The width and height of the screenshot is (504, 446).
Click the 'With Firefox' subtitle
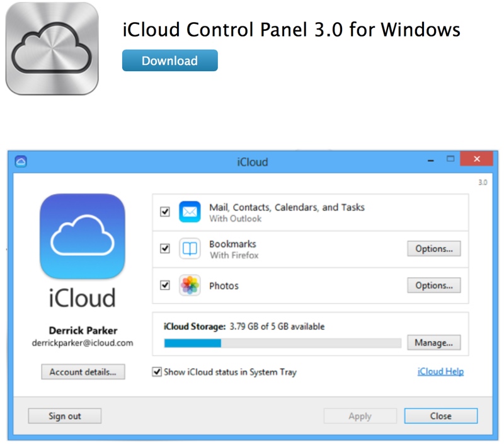coord(234,255)
